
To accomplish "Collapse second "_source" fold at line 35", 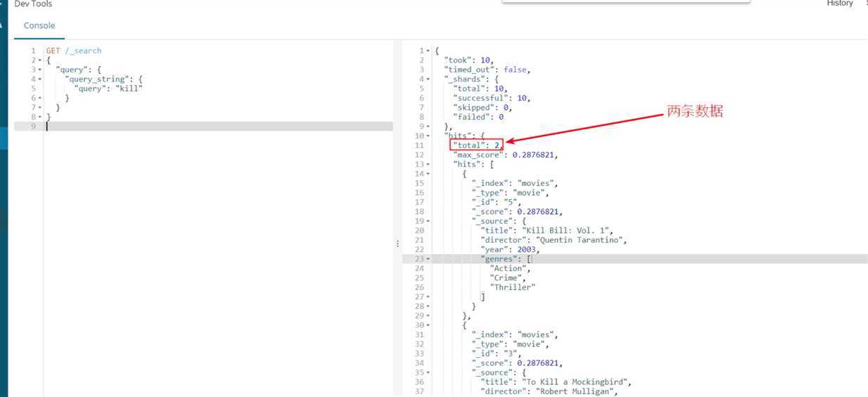I will point(428,372).
